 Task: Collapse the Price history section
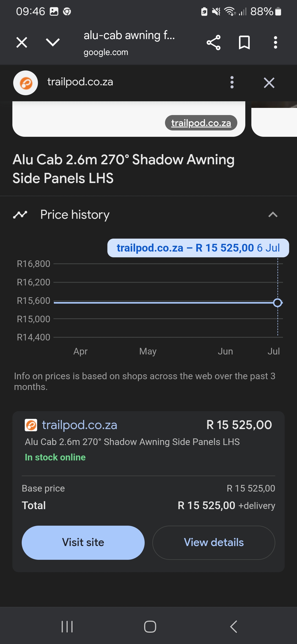273,215
